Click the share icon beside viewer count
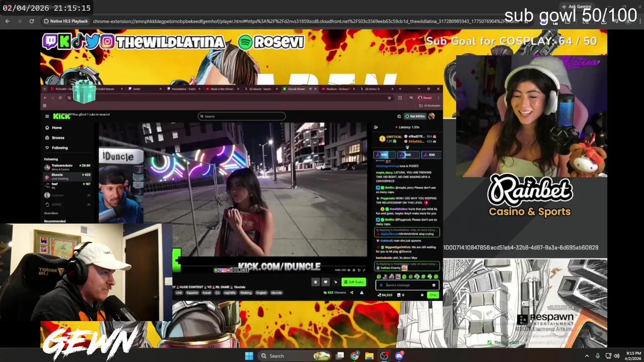644x362 pixels. pyautogui.click(x=352, y=293)
